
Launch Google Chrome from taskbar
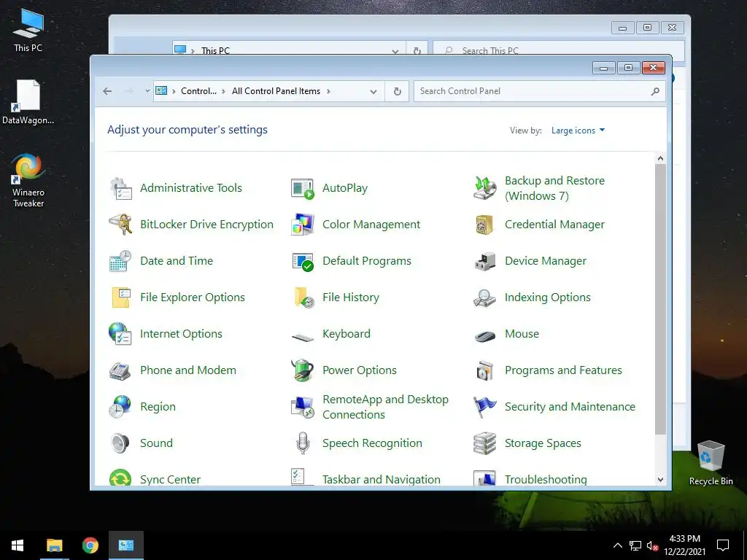(90, 545)
